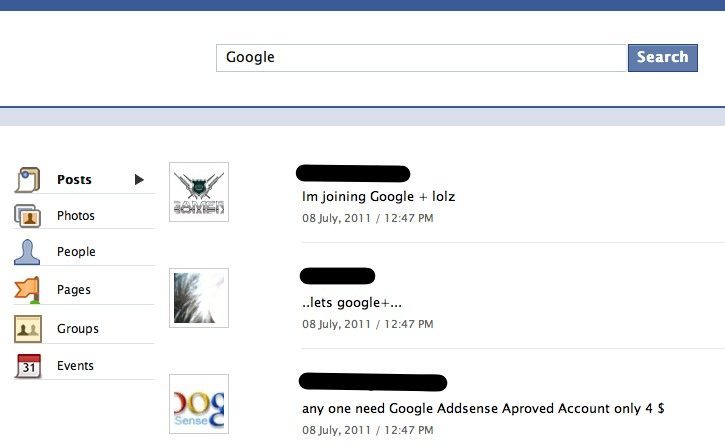Open the gamer emblem profile thumbnail

pyautogui.click(x=199, y=192)
